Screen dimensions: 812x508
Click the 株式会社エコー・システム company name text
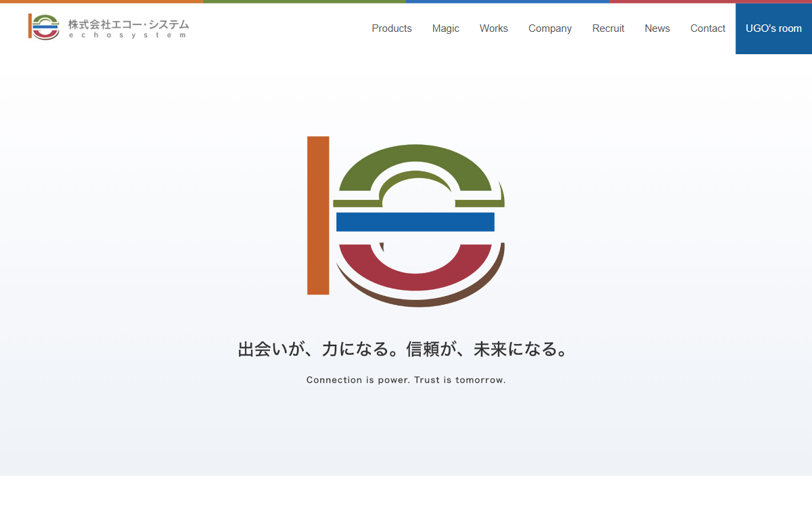coord(129,24)
